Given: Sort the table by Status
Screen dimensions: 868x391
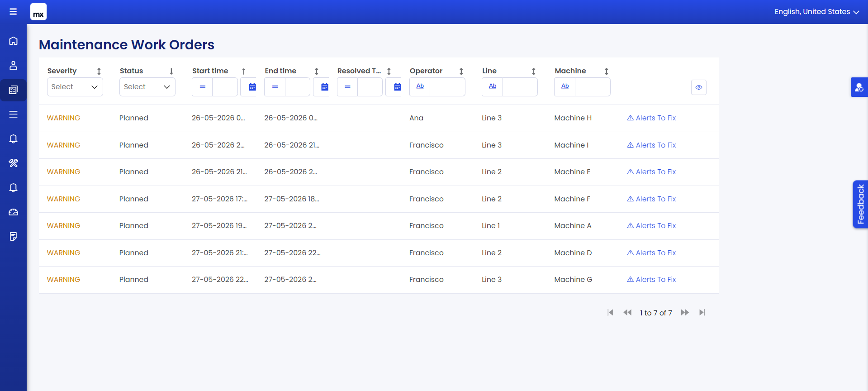Looking at the screenshot, I should (x=171, y=71).
